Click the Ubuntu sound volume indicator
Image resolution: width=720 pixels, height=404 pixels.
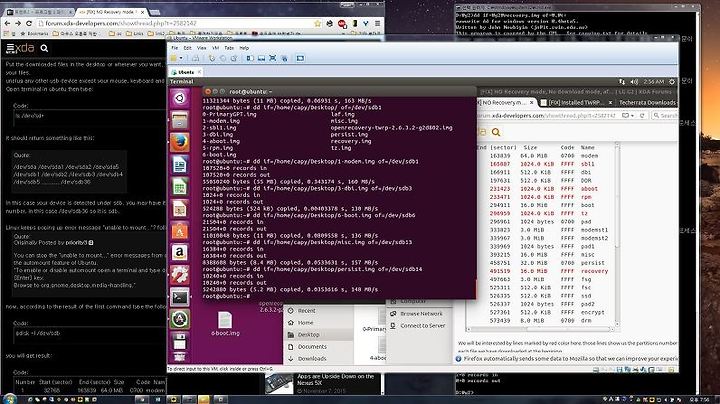634,81
